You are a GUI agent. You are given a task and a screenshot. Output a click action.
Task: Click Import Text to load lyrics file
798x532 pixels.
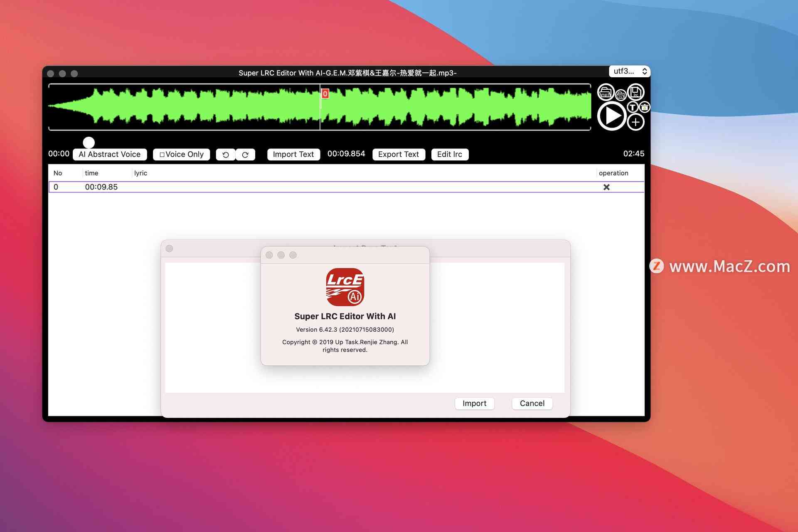(x=293, y=154)
